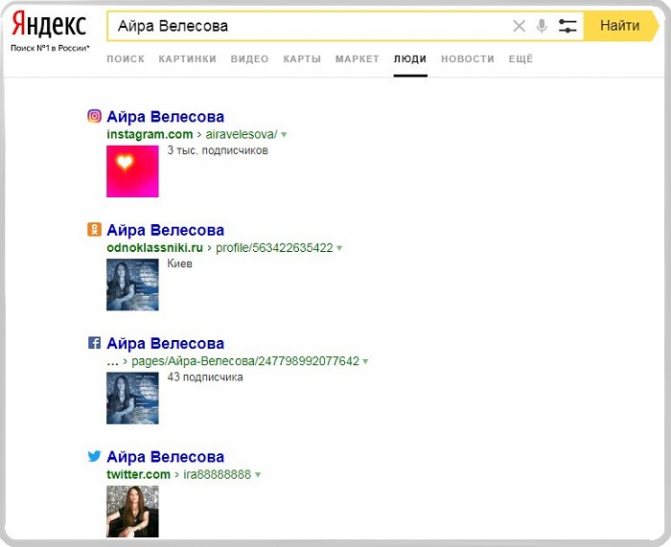The width and height of the screenshot is (671, 547).
Task: Open the Odnoklassniki profile photo thumbnail
Action: pyautogui.click(x=132, y=285)
